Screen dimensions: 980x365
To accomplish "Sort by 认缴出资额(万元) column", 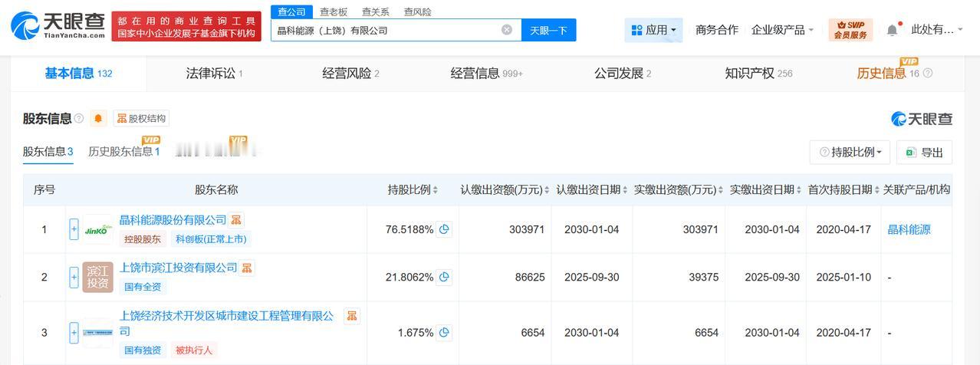I will pos(505,189).
